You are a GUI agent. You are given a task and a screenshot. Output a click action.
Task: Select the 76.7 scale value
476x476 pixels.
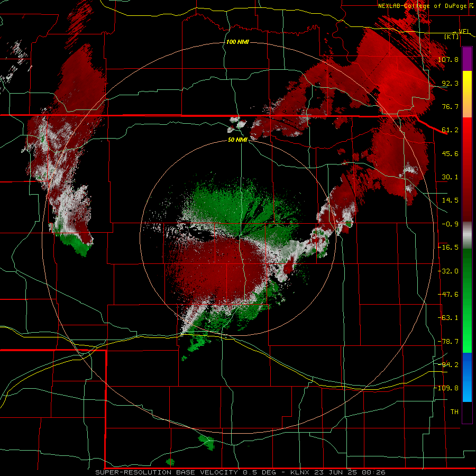coord(450,106)
